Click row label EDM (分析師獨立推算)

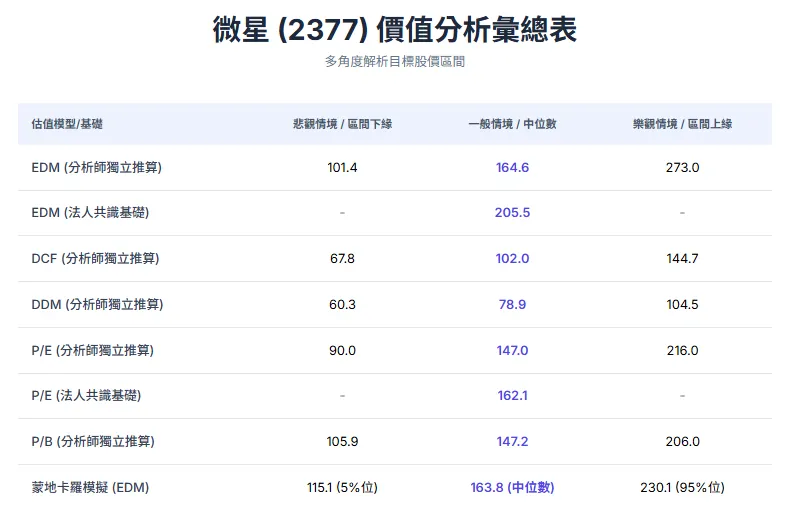pyautogui.click(x=96, y=167)
